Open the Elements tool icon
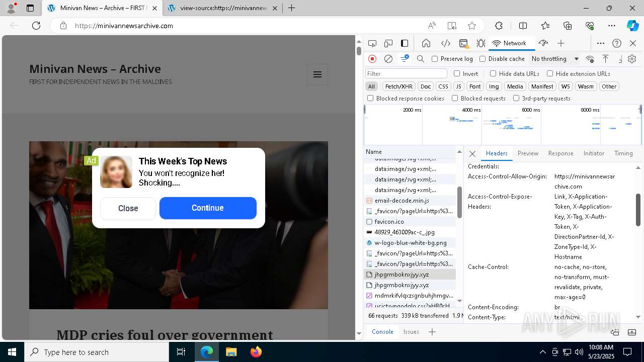The height and width of the screenshot is (362, 644). [445, 43]
